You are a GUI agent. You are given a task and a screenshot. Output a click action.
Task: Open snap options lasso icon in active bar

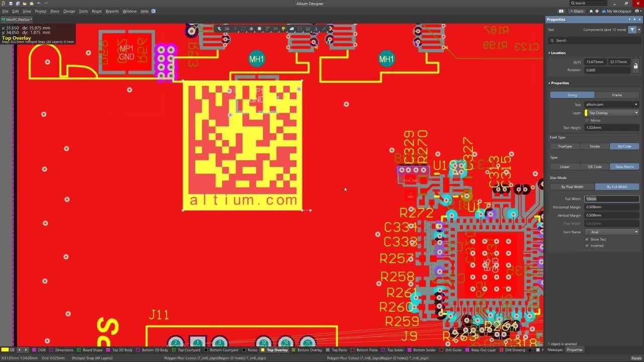[227, 29]
